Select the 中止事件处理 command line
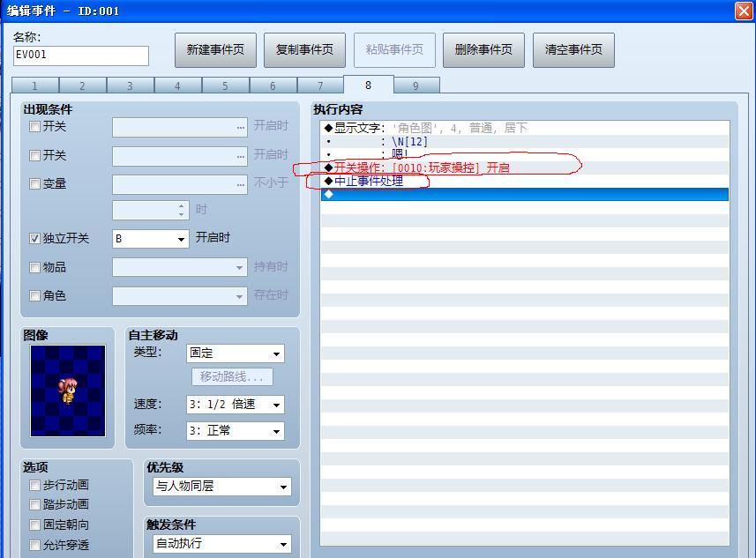Image resolution: width=756 pixels, height=558 pixels. click(525, 182)
